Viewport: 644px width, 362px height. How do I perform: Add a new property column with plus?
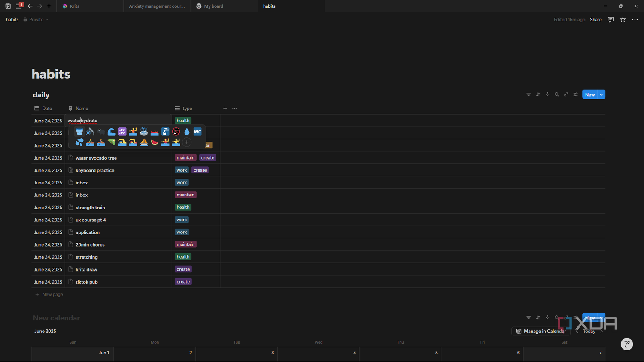click(225, 108)
